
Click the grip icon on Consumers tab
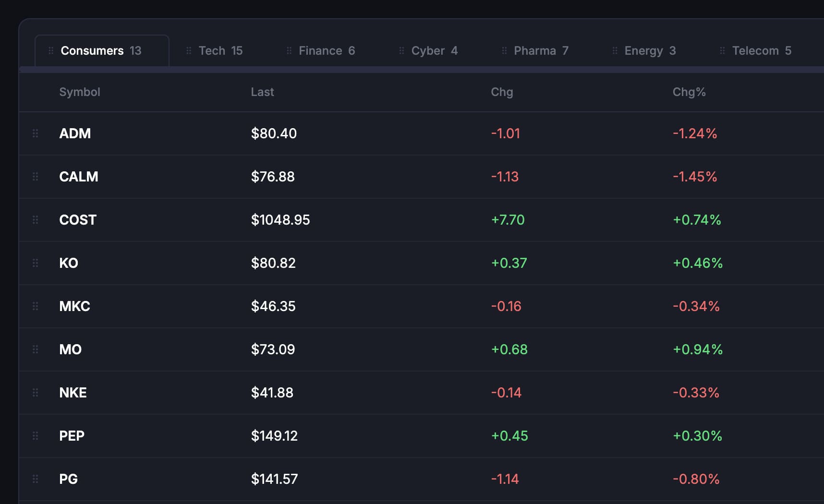tap(51, 50)
